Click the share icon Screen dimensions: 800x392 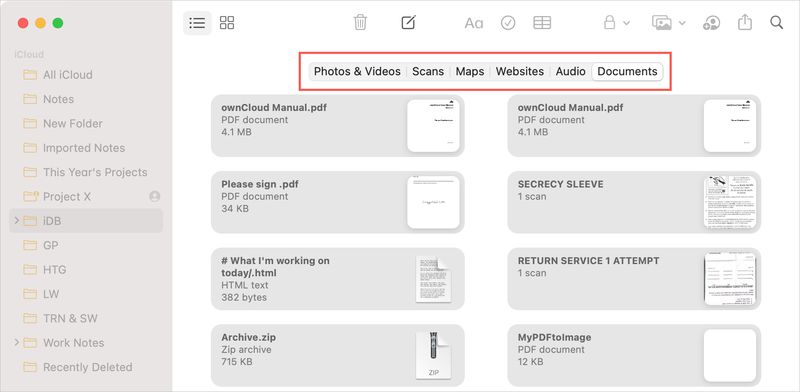[x=745, y=22]
